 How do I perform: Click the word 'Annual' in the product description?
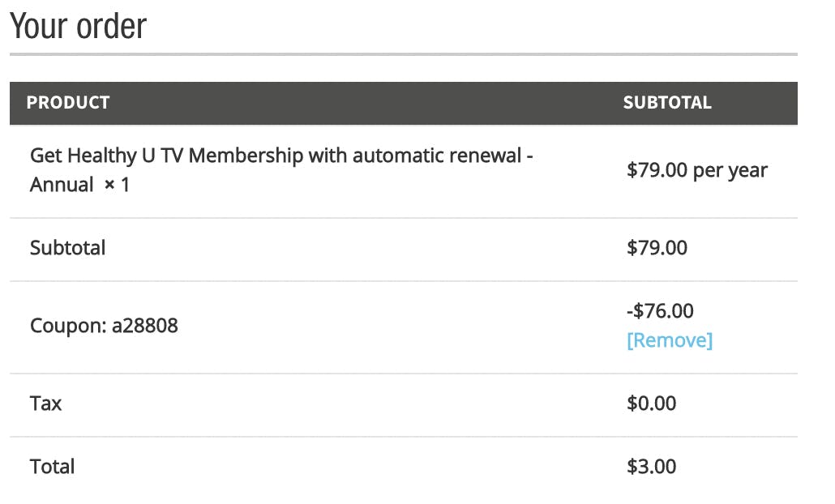[x=62, y=185]
